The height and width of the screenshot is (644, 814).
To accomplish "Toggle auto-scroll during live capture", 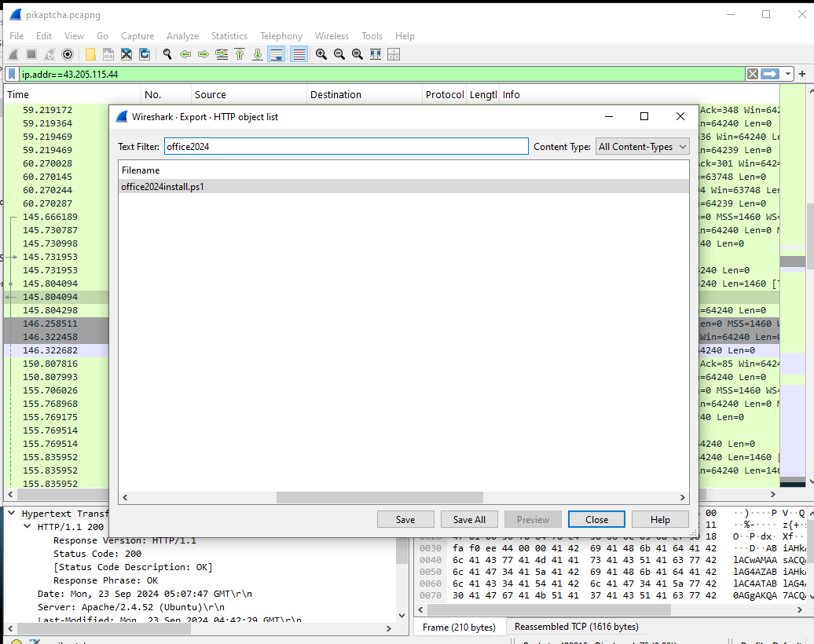I will click(x=277, y=54).
